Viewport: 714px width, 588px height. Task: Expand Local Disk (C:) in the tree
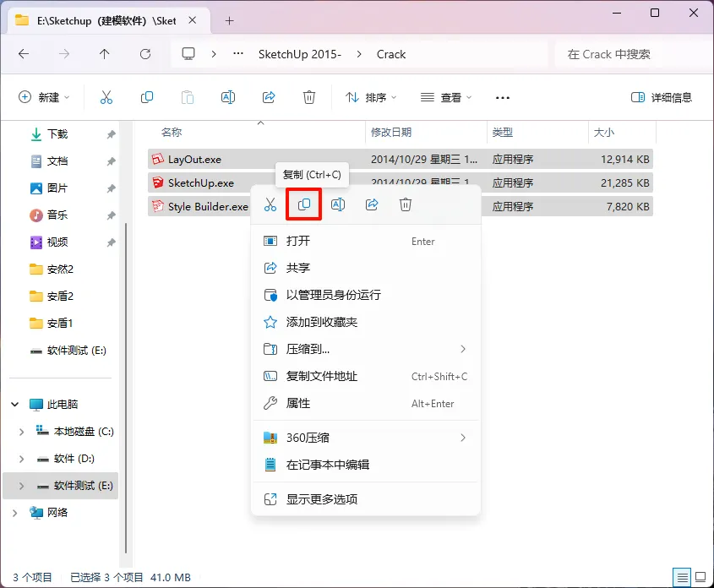pyautogui.click(x=21, y=432)
